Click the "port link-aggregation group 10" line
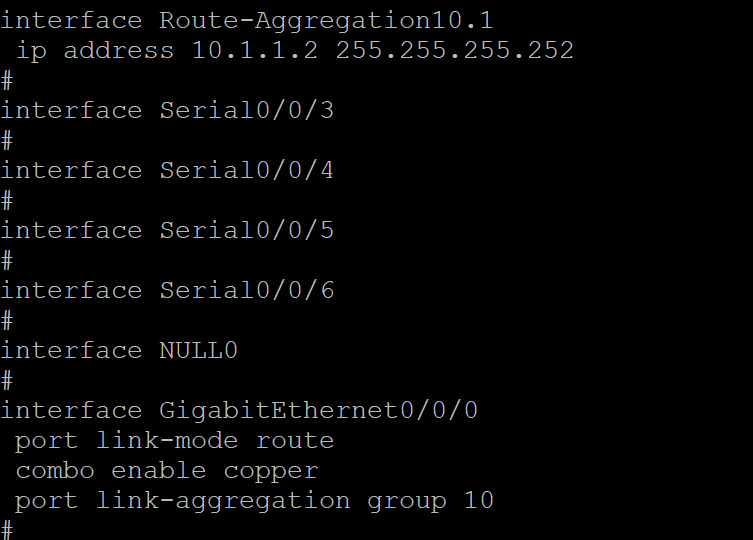Image resolution: width=753 pixels, height=540 pixels. [254, 500]
